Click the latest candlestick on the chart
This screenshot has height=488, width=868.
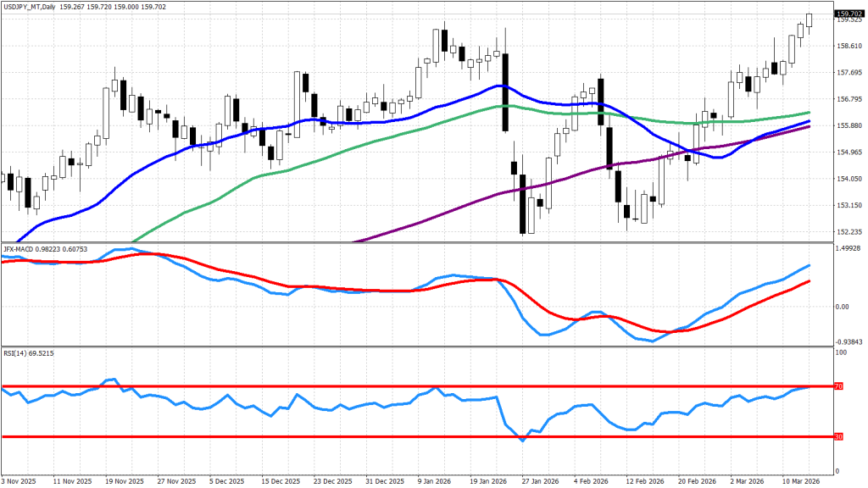(x=810, y=20)
